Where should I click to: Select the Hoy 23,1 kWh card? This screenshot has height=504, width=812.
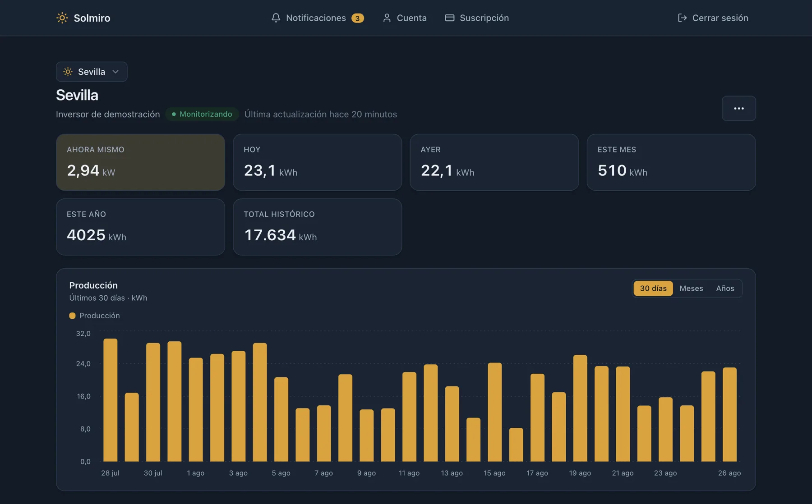pos(317,162)
